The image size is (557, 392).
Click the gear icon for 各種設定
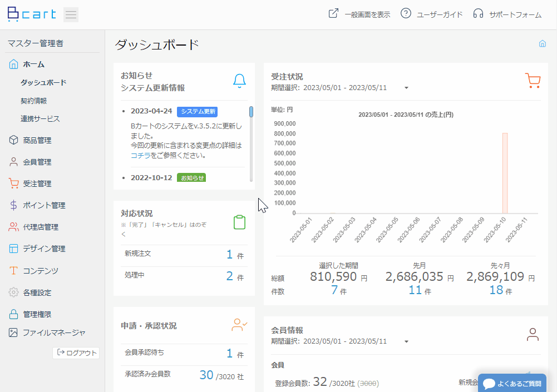tap(13, 292)
